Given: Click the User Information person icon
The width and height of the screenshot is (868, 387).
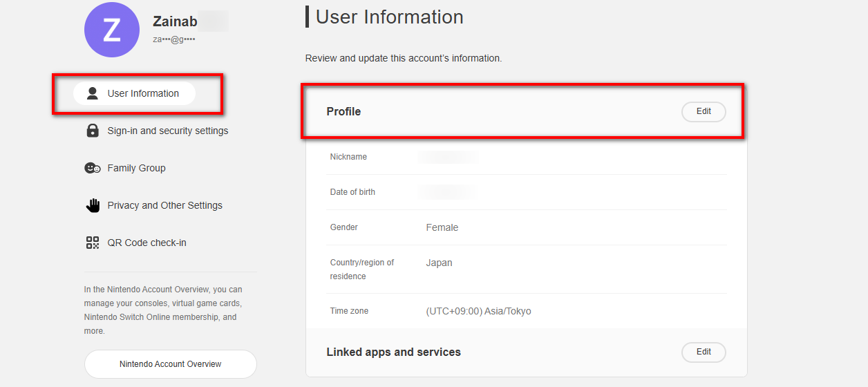Looking at the screenshot, I should 92,93.
